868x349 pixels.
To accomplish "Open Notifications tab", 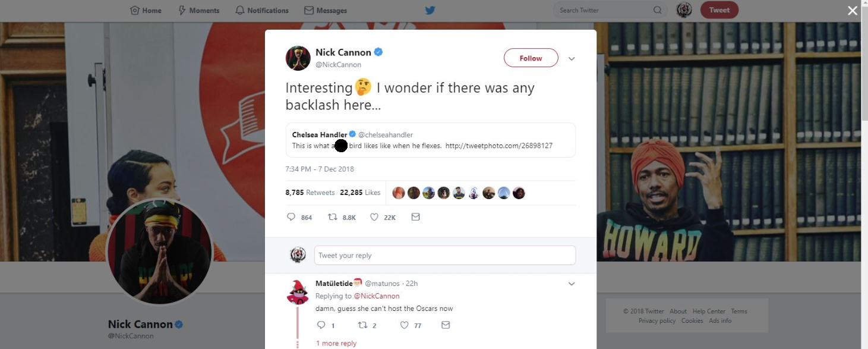I will click(x=262, y=10).
